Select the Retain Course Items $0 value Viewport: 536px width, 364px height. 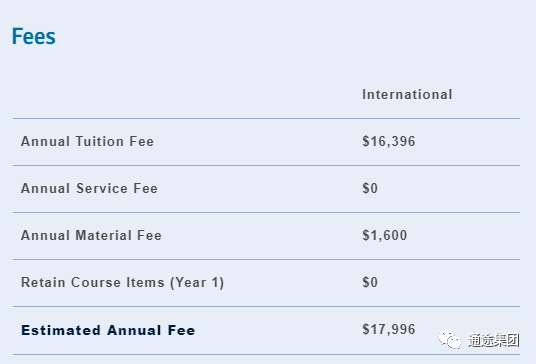click(370, 282)
